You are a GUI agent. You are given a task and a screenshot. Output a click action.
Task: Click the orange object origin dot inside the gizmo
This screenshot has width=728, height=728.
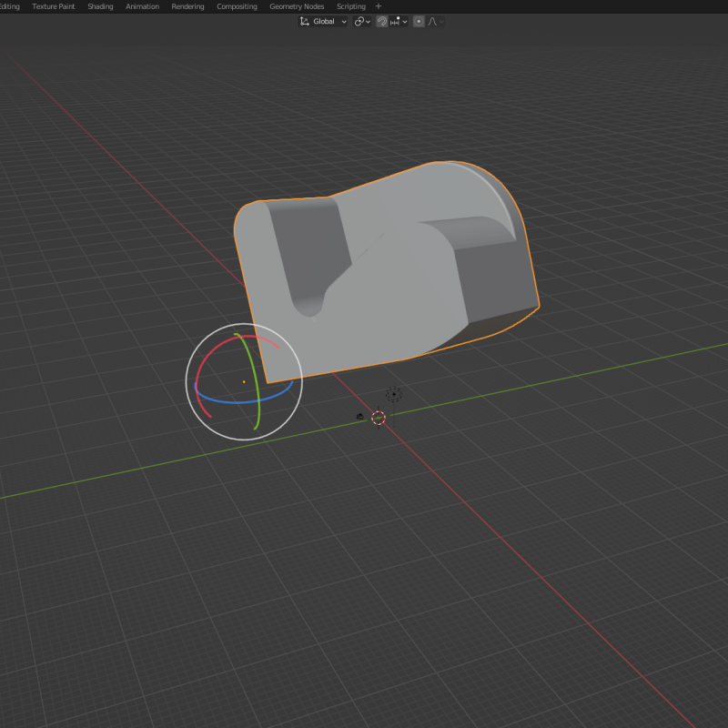[x=244, y=381]
